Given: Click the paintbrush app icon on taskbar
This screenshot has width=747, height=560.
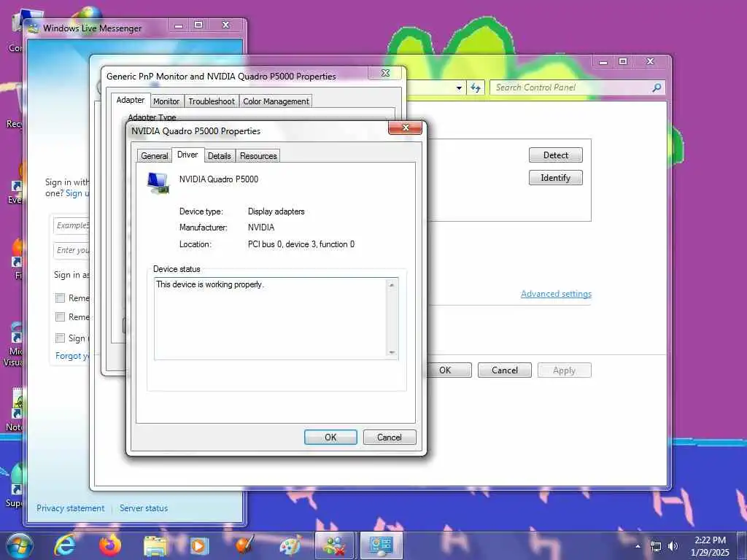Looking at the screenshot, I should click(x=245, y=545).
